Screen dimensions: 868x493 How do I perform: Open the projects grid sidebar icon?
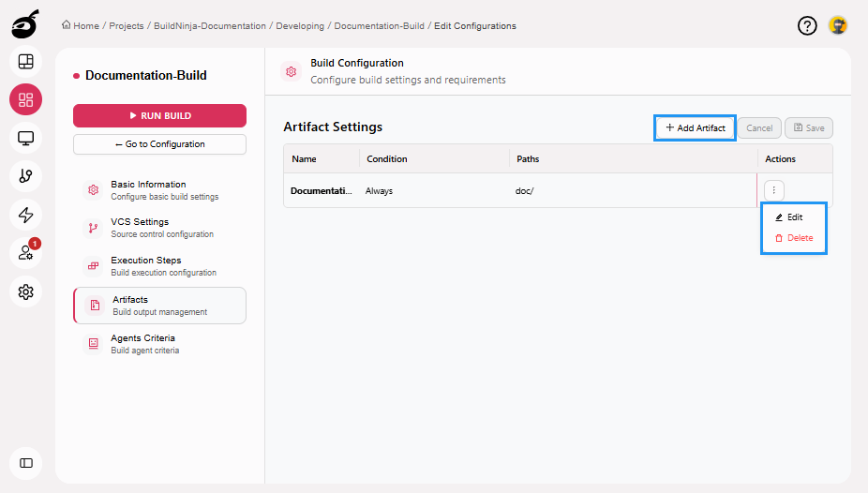[26, 99]
